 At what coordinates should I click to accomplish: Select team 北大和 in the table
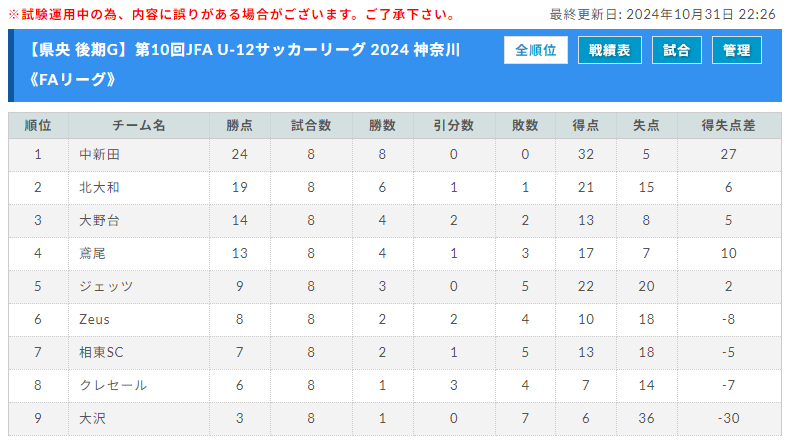pyautogui.click(x=100, y=187)
